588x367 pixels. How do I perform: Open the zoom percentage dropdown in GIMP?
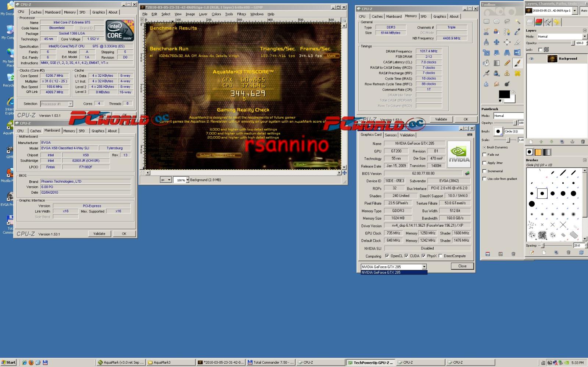click(x=187, y=180)
